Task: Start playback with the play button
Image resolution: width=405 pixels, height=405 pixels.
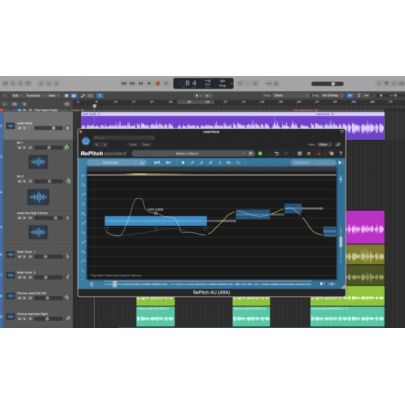Action: point(149,83)
